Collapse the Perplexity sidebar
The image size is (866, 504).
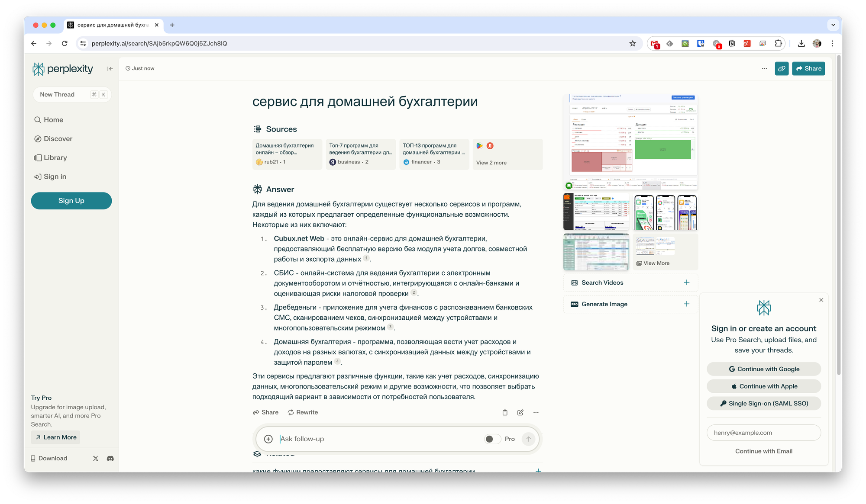coord(110,69)
